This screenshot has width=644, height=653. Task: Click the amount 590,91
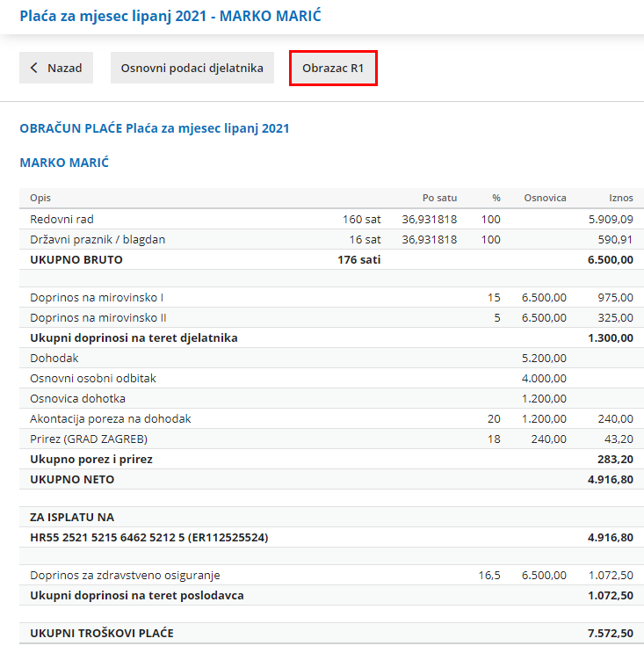point(615,239)
